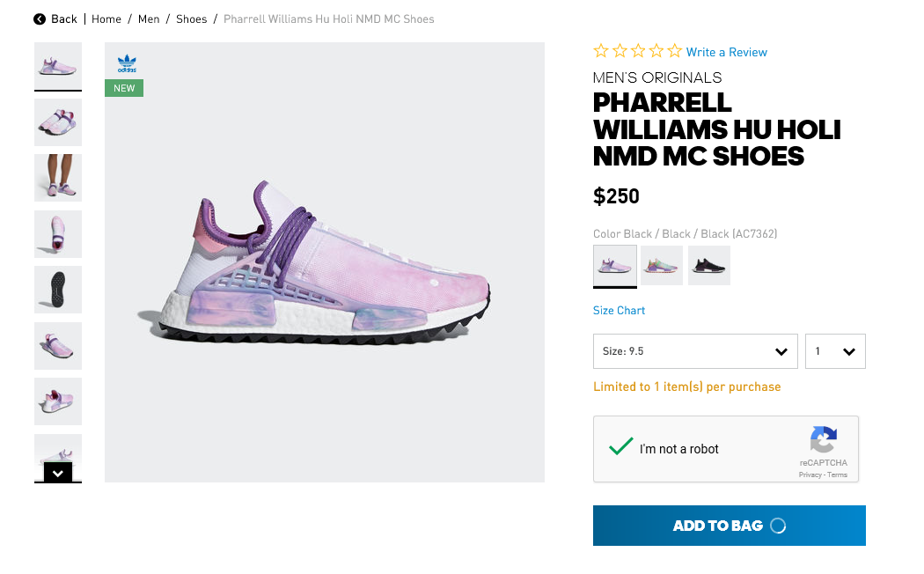Open the quantity selector dropdown
The height and width of the screenshot is (574, 924).
pos(834,350)
